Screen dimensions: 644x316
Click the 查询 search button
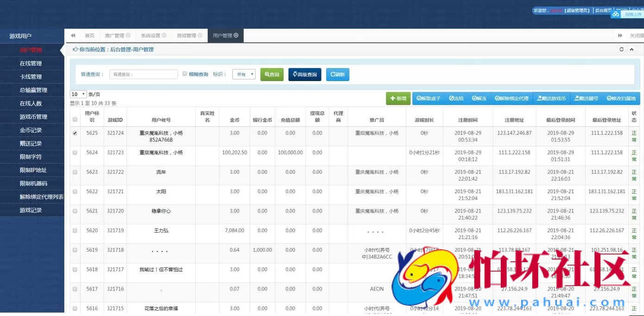click(x=271, y=74)
